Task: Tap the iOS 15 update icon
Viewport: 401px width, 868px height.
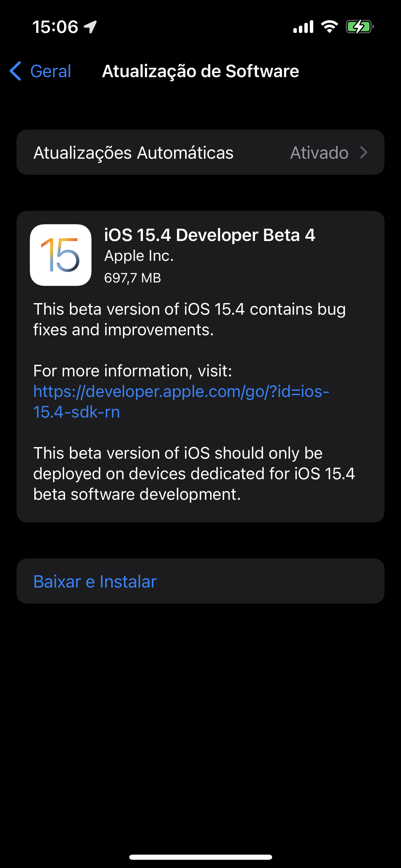Action: click(61, 255)
